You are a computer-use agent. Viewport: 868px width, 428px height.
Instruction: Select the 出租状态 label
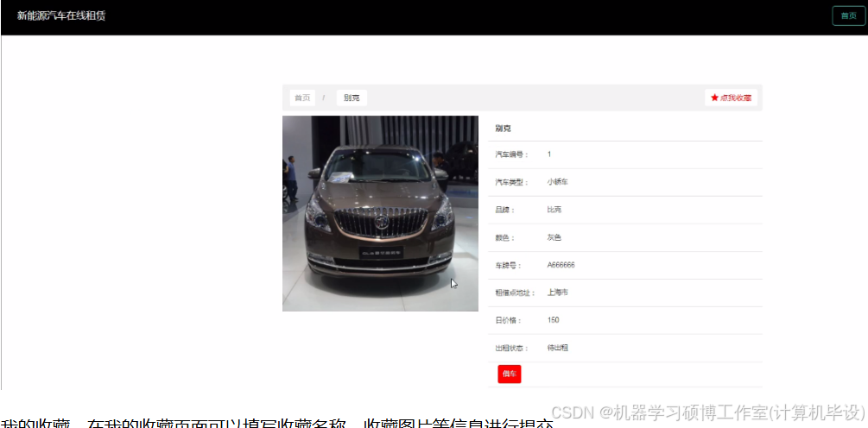[x=512, y=349]
